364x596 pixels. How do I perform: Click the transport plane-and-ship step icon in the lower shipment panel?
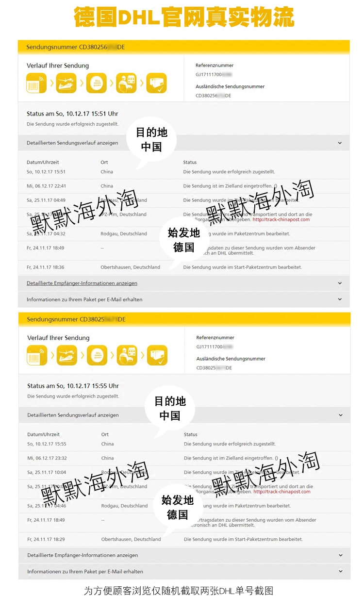pos(67,355)
